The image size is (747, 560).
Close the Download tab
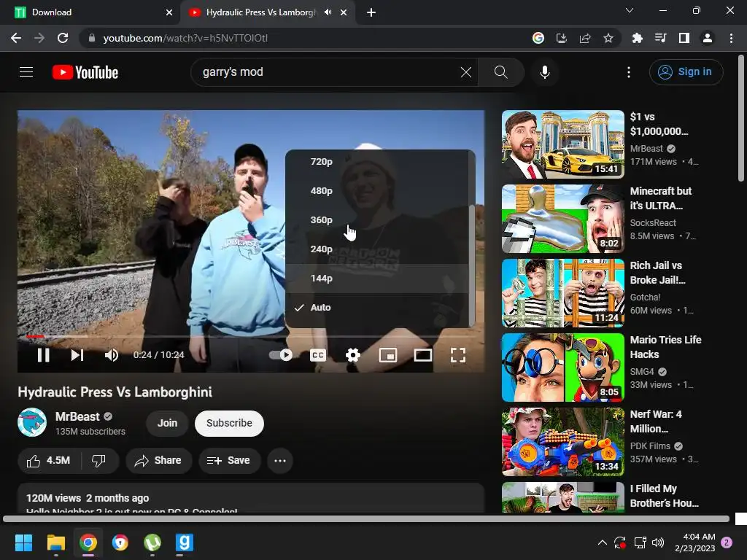169,12
